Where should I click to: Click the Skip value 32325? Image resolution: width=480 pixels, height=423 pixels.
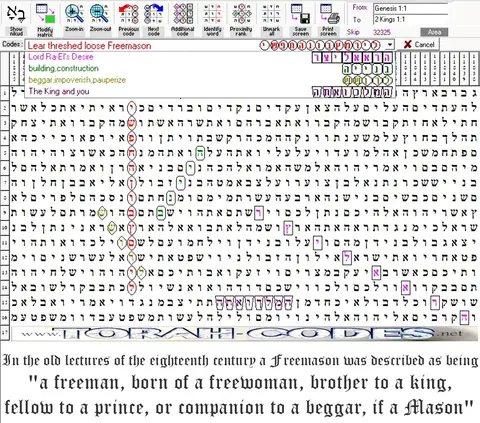tap(382, 32)
